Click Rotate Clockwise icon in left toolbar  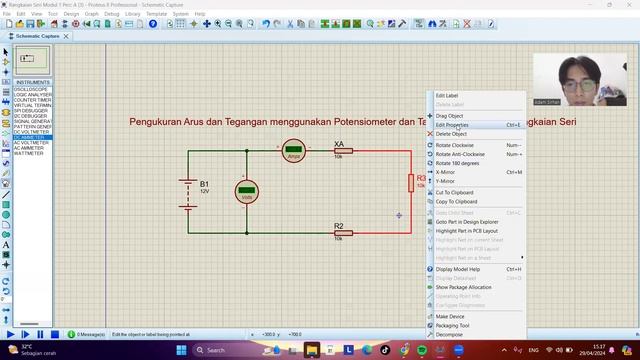tap(6, 281)
